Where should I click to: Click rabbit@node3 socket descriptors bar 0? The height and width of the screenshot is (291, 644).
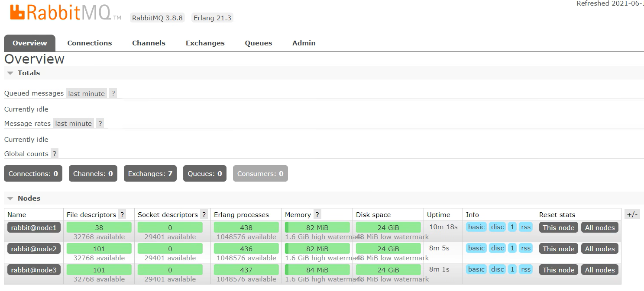pyautogui.click(x=170, y=270)
